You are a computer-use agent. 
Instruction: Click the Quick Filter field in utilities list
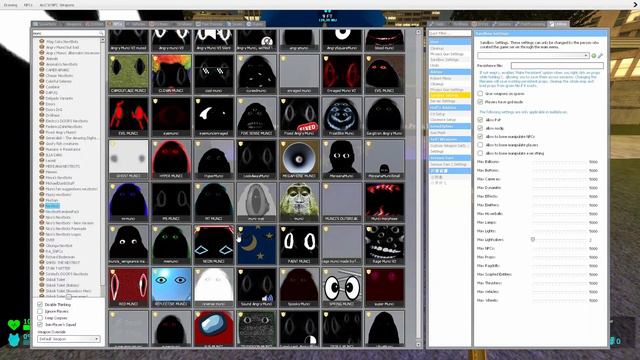(449, 33)
